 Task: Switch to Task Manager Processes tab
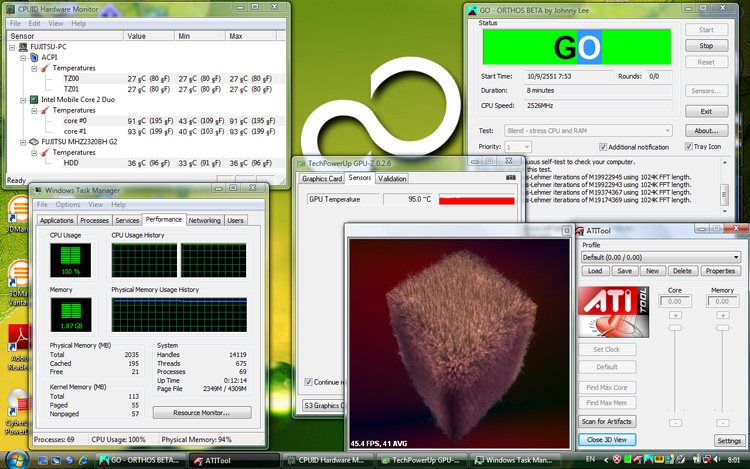coord(94,220)
